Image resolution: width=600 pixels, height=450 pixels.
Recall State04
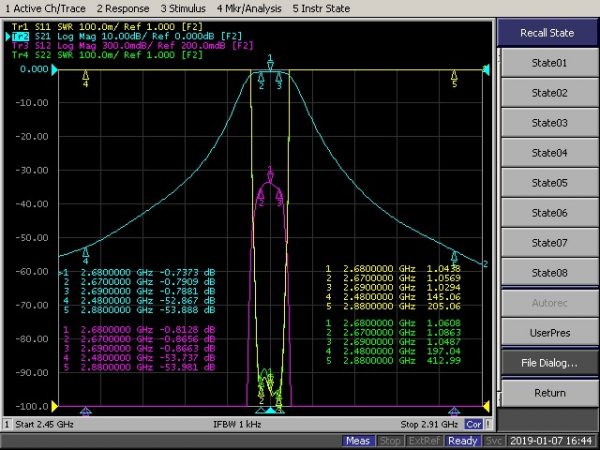point(549,153)
